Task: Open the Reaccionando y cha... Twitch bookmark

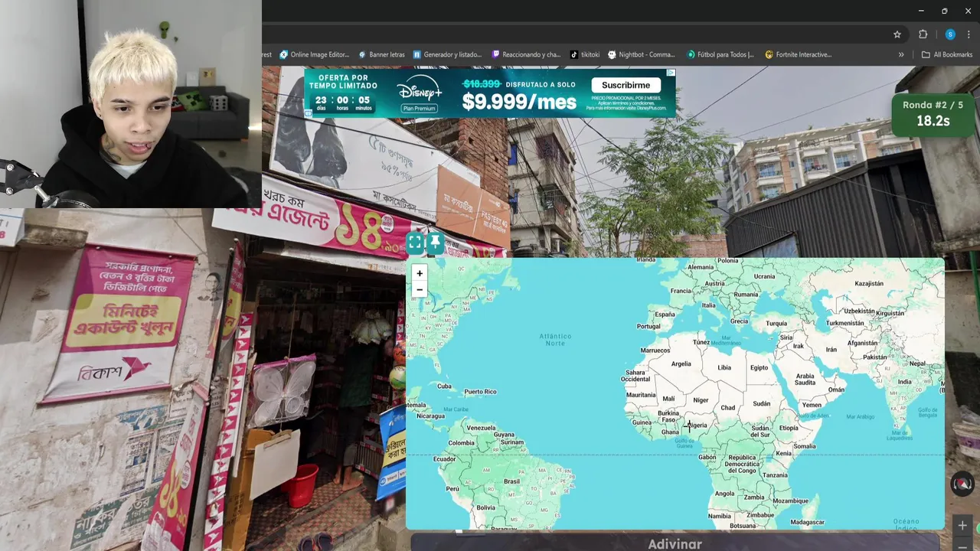Action: click(526, 54)
